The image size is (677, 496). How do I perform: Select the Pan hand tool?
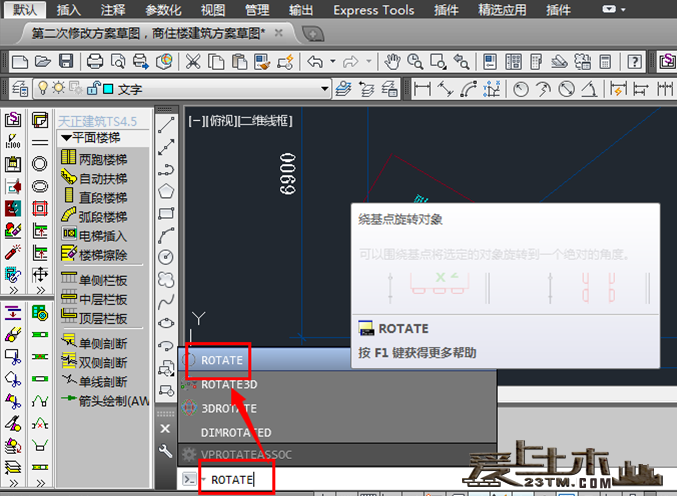[x=392, y=62]
